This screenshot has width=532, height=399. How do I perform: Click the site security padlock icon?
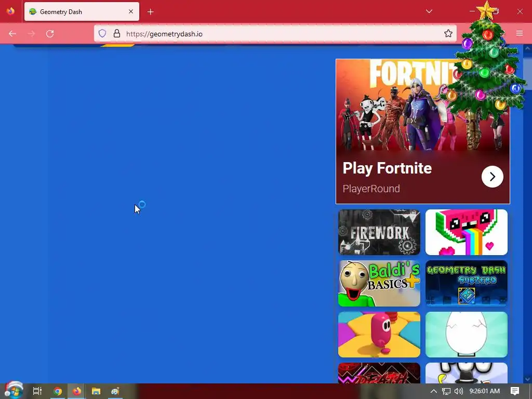(x=117, y=33)
